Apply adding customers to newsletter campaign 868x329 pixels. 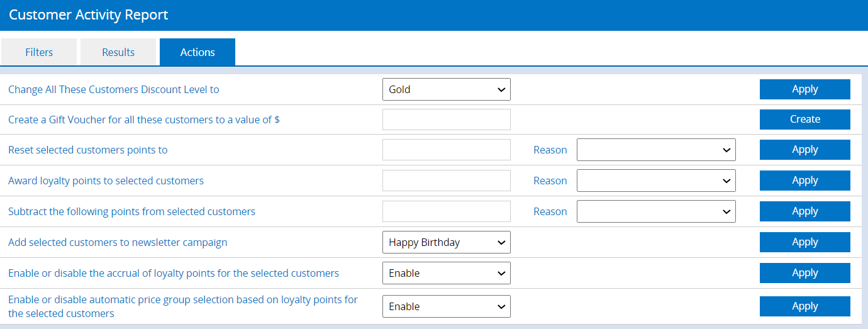click(805, 242)
